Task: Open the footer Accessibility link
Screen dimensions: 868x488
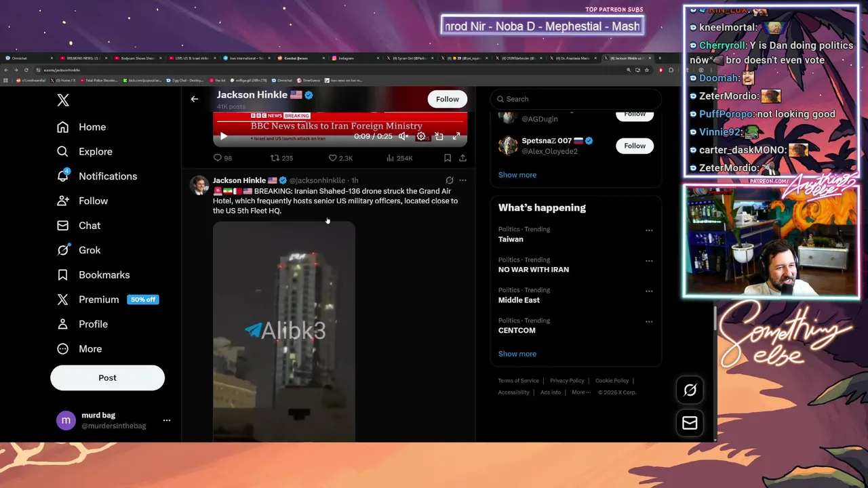Action: (x=514, y=392)
